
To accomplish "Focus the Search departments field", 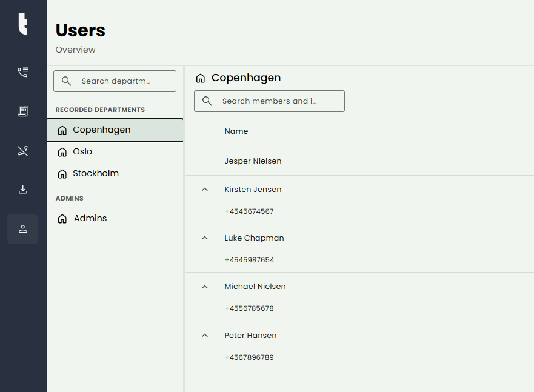I will pos(115,81).
